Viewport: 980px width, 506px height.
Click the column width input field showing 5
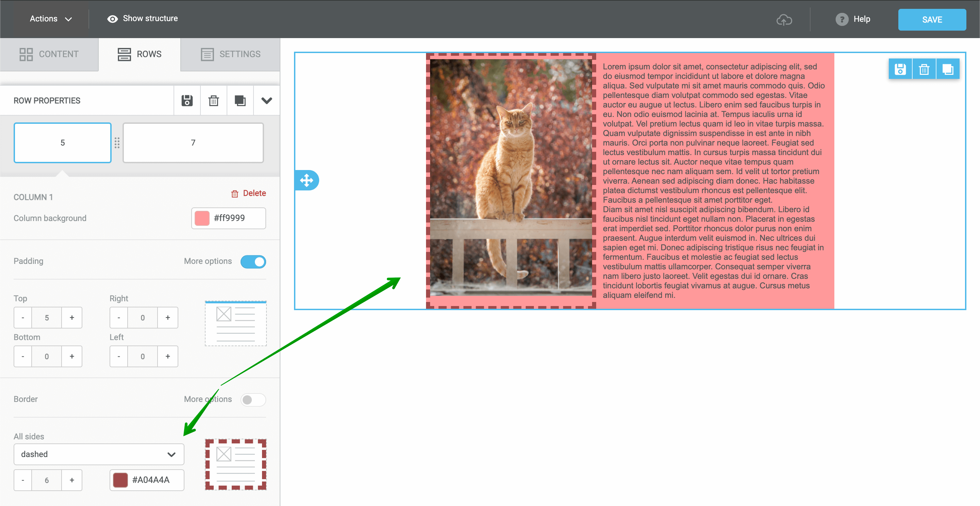tap(62, 142)
